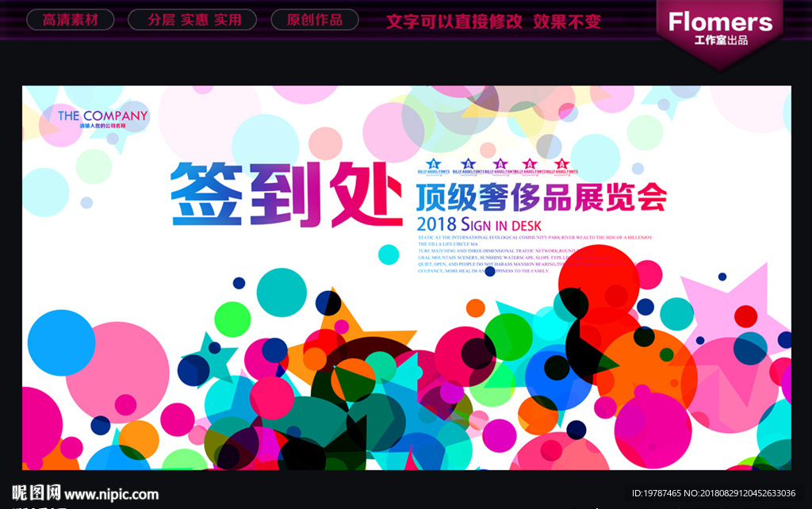Click THE COMPANY logo text

[x=102, y=116]
